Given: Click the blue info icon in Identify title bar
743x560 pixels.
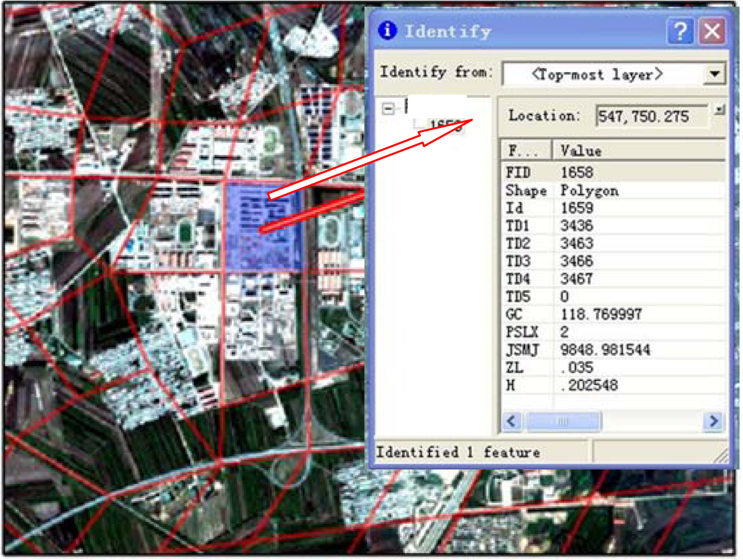Looking at the screenshot, I should coord(387,30).
